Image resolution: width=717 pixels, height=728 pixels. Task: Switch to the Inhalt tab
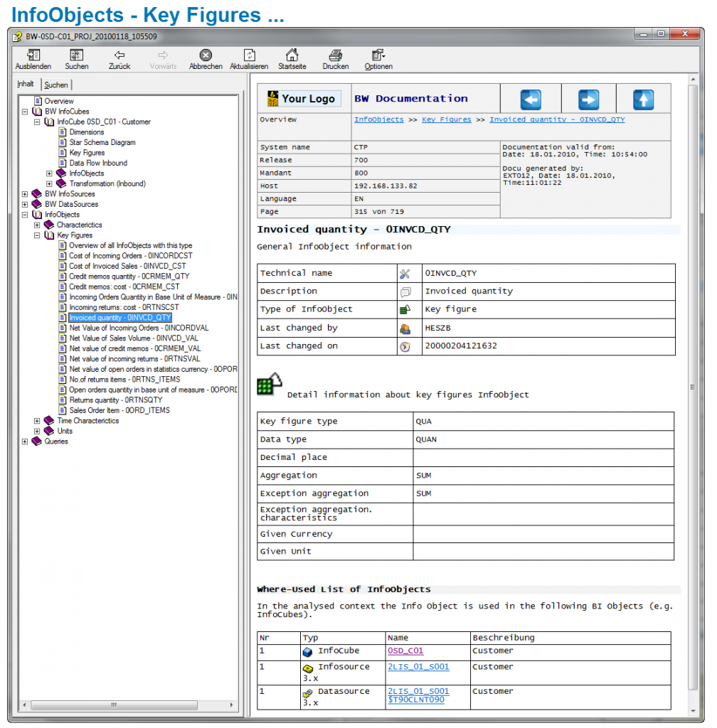click(x=26, y=83)
